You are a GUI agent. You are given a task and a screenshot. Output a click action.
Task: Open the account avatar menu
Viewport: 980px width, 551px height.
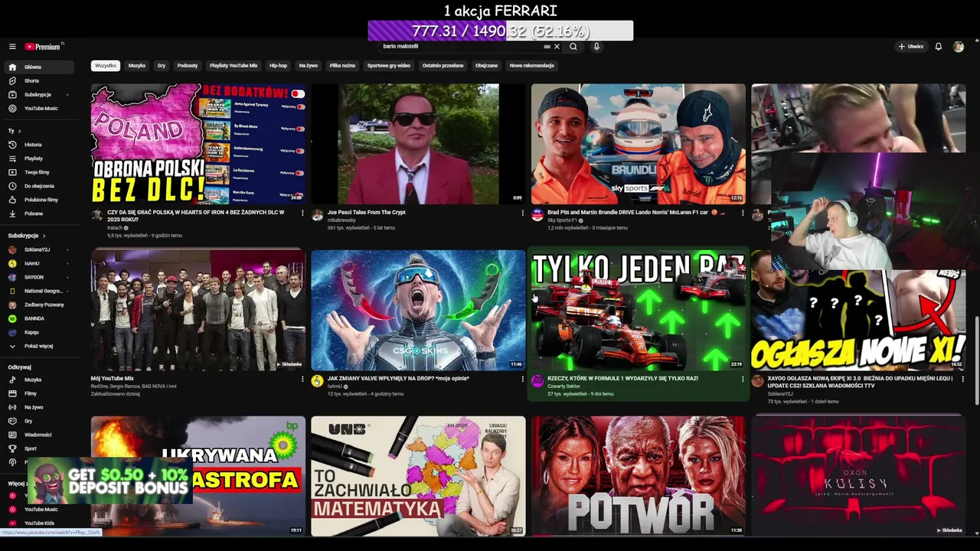point(958,47)
